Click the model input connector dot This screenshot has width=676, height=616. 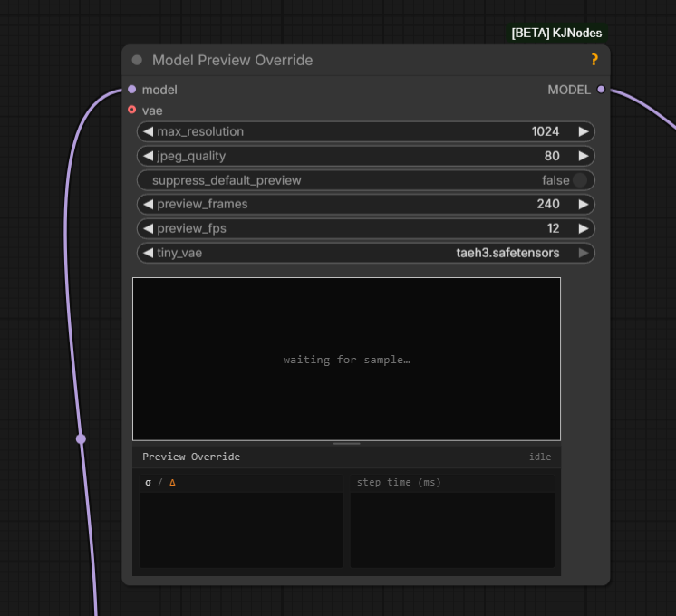132,90
